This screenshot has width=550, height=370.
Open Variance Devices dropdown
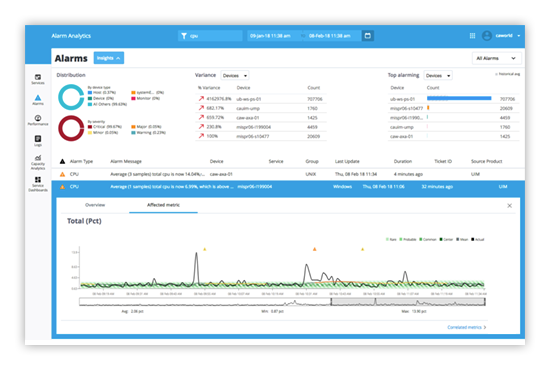(x=235, y=76)
